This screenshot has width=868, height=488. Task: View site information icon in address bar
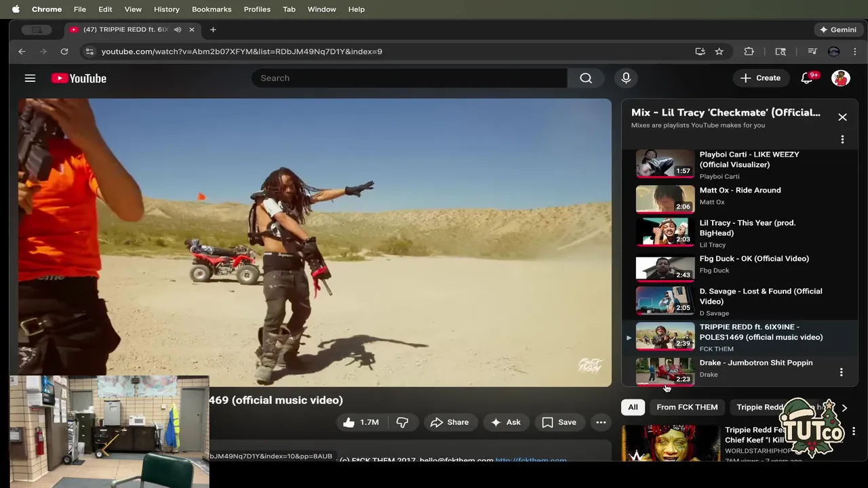[x=89, y=52]
